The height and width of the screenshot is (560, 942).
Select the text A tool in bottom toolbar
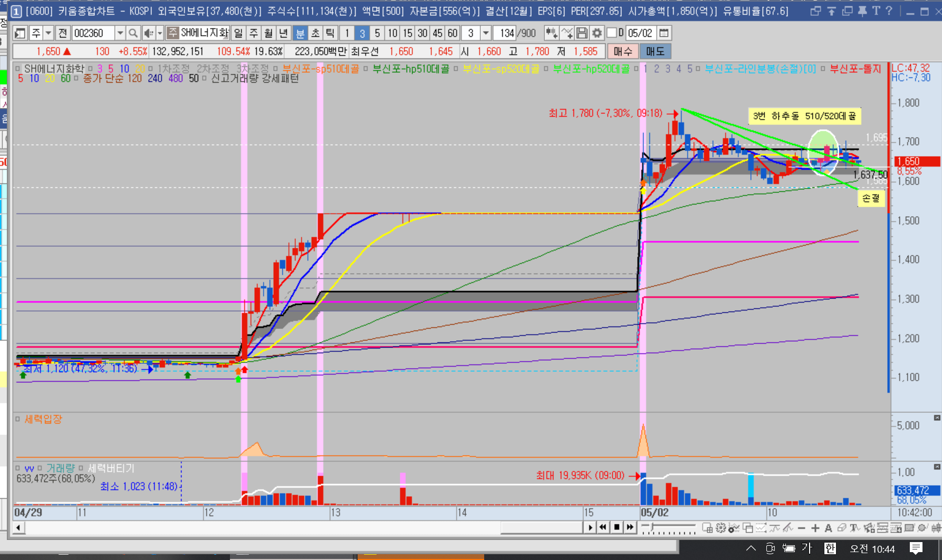pos(828,528)
